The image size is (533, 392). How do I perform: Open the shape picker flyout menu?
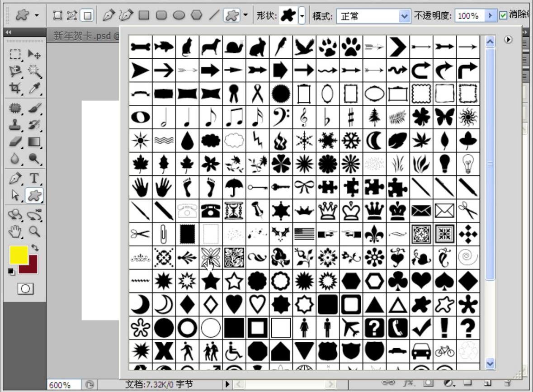click(509, 40)
